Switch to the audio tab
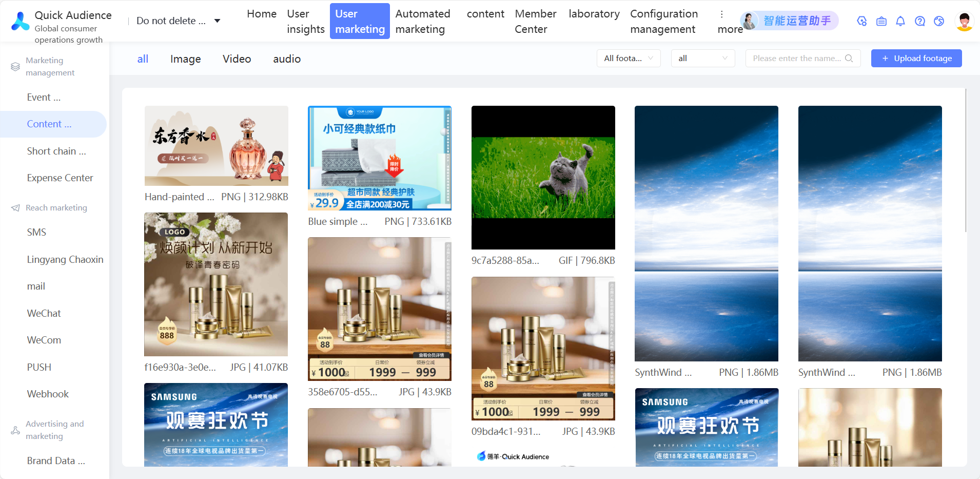This screenshot has height=479, width=980. 287,59
